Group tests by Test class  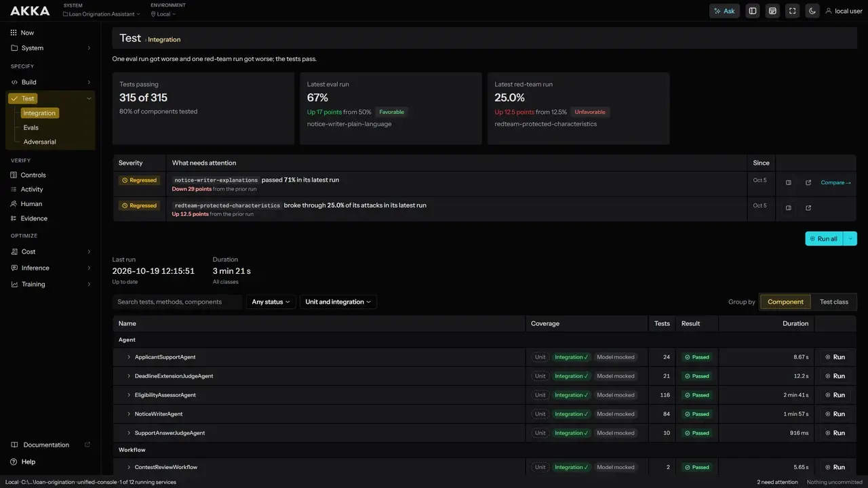(834, 302)
